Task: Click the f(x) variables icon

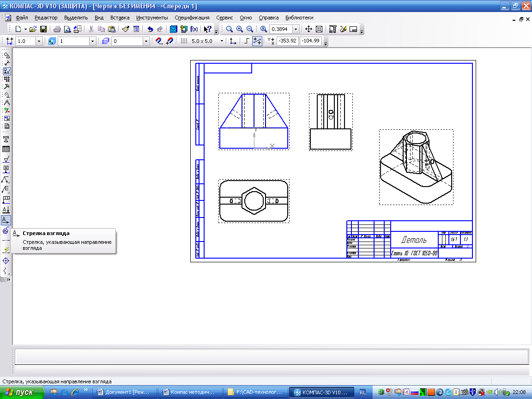Action: [194, 29]
